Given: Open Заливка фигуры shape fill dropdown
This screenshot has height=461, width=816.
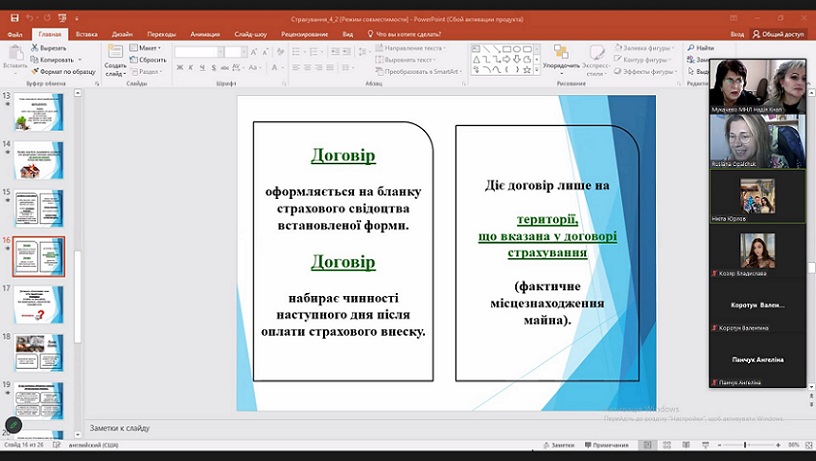Looking at the screenshot, I should tap(644, 48).
